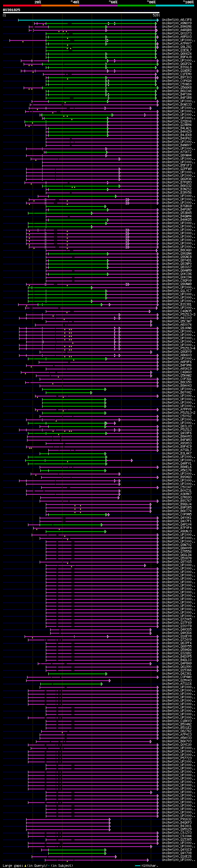Select the UniRef100_B6T0H2 label
Viewport: 197px width, 868px height.
pos(177,392)
